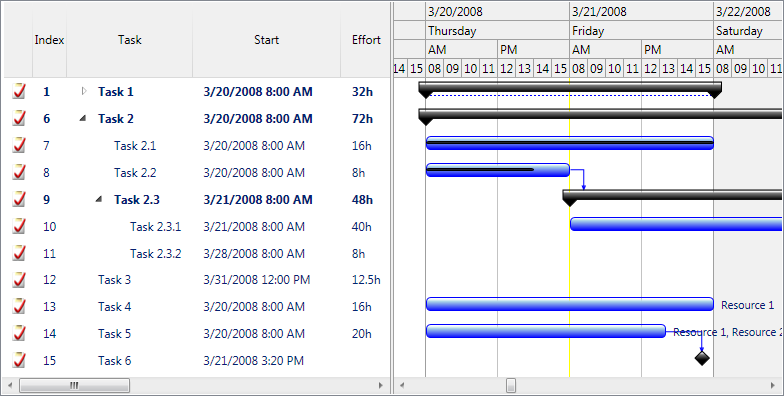Click the Task 2 summary bar in chart

coord(600,114)
